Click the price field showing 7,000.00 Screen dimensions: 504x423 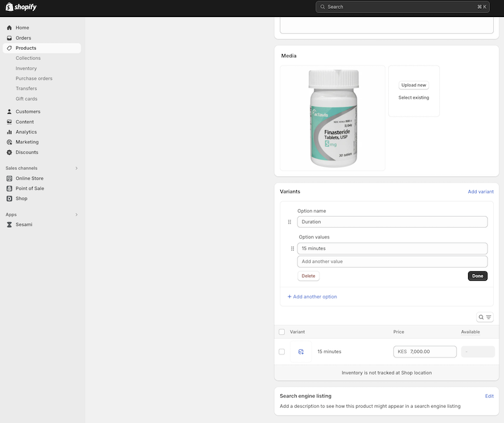[x=425, y=351]
